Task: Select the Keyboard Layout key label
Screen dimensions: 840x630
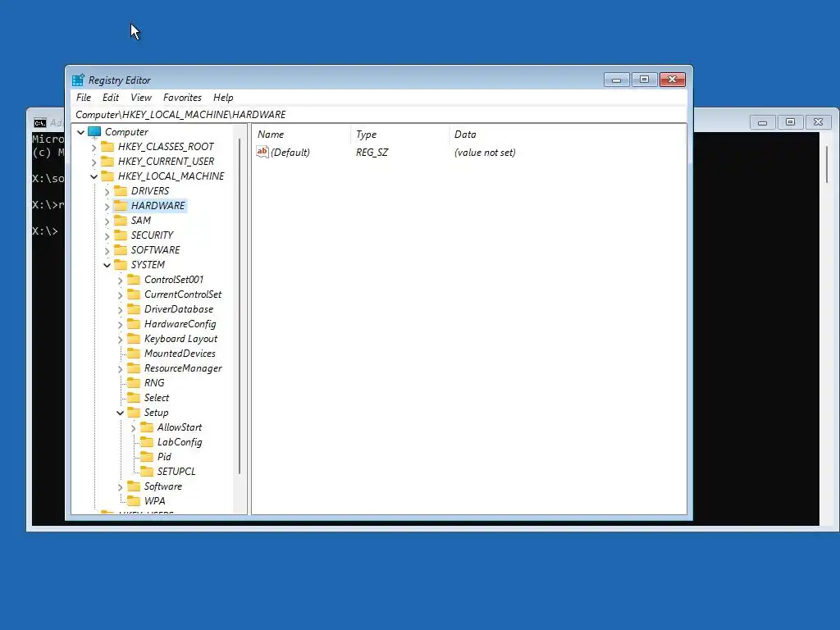Action: 180,339
